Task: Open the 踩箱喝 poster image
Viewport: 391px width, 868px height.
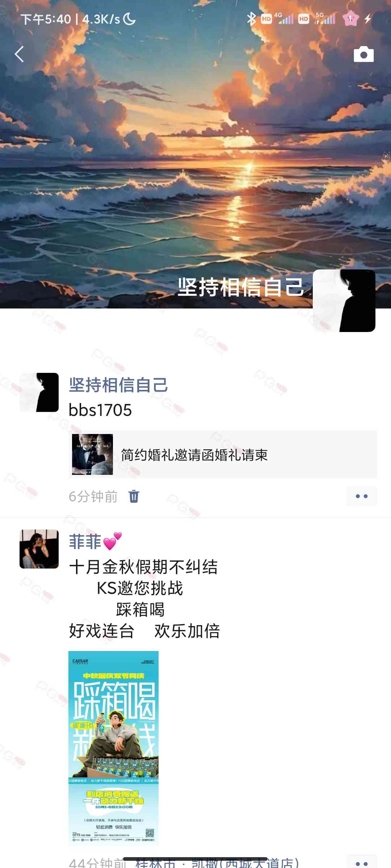Action: coord(113,748)
